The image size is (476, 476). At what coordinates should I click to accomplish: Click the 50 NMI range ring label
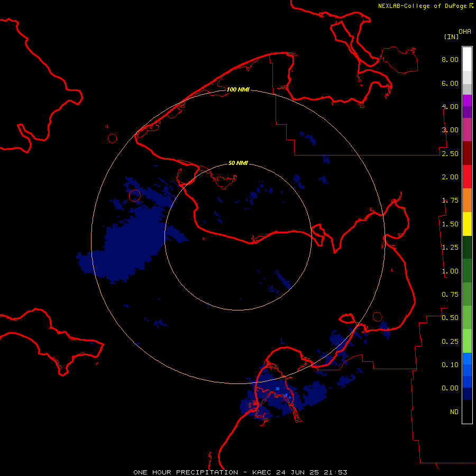[x=238, y=163]
